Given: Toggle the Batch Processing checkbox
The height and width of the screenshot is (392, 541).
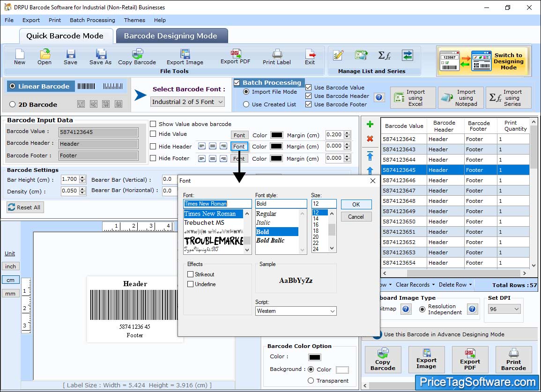Looking at the screenshot, I should pyautogui.click(x=237, y=82).
